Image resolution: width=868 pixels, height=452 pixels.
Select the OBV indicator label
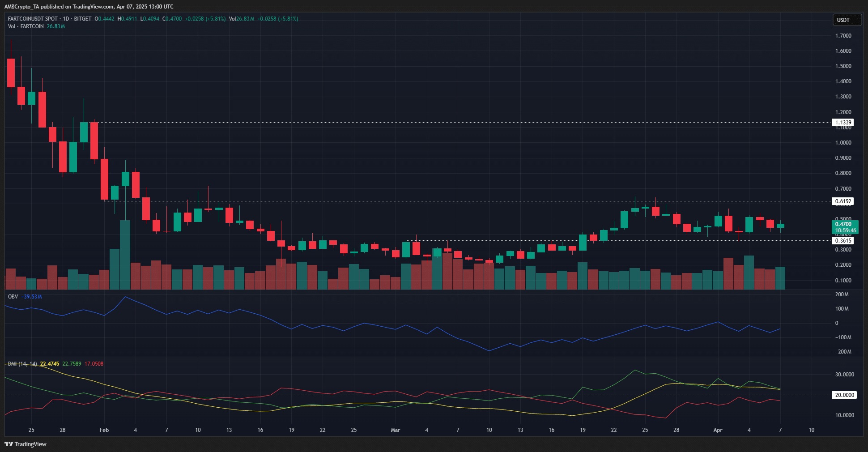click(13, 297)
